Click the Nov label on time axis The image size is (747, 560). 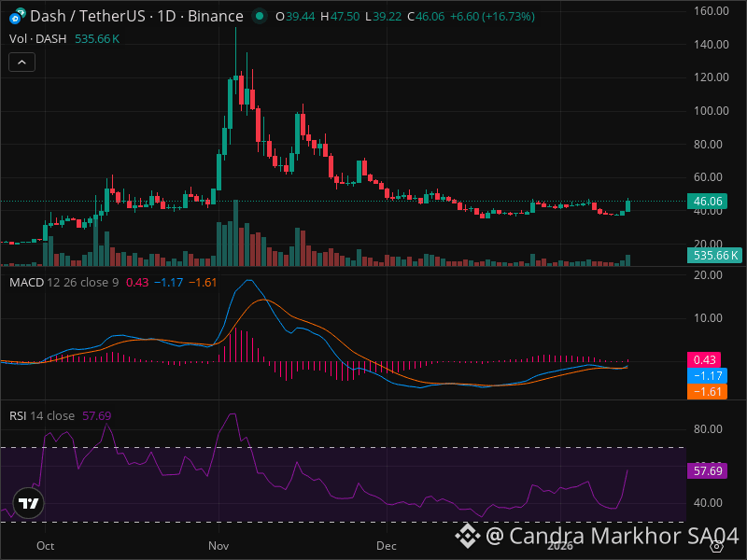click(218, 546)
